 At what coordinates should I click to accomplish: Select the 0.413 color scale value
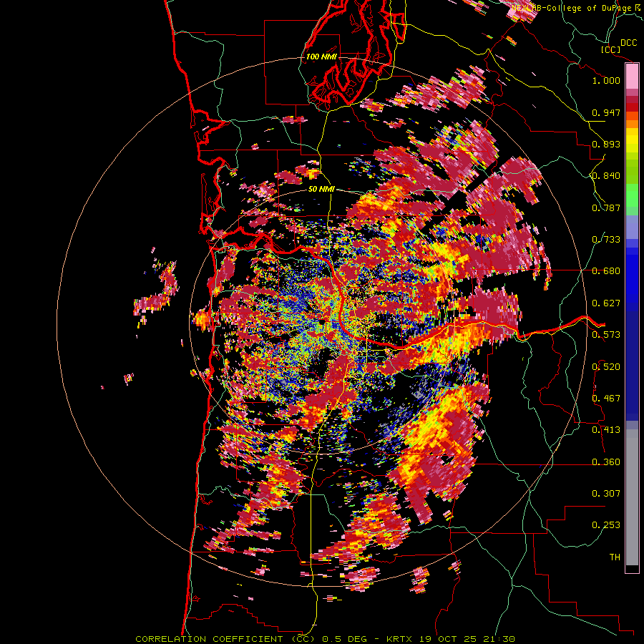point(606,430)
